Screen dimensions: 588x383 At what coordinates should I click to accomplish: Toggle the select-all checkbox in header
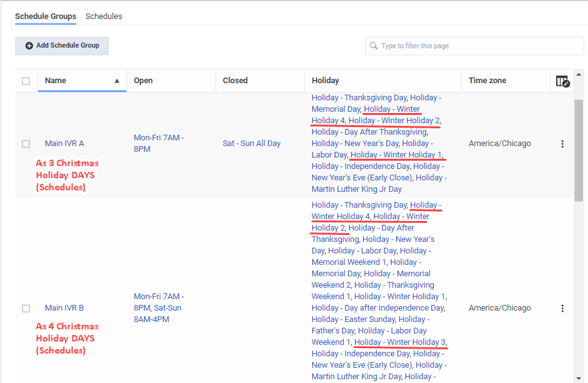coord(26,81)
